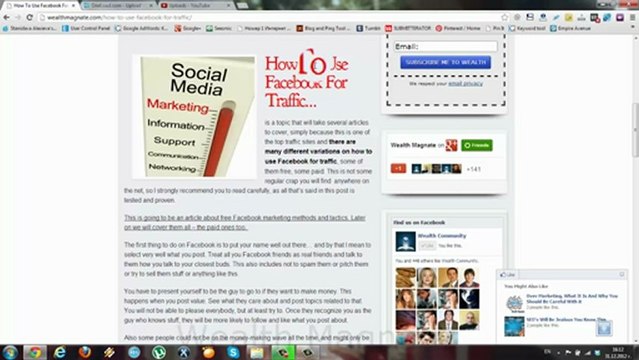The width and height of the screenshot is (639, 360).
Task: Click the green Google+ follow button
Action: point(476,145)
